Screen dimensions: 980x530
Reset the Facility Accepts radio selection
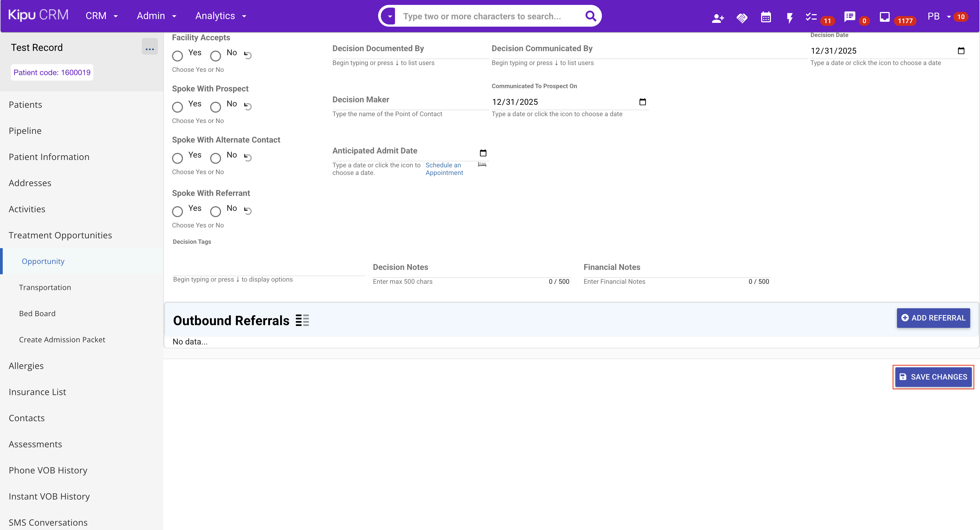[248, 56]
